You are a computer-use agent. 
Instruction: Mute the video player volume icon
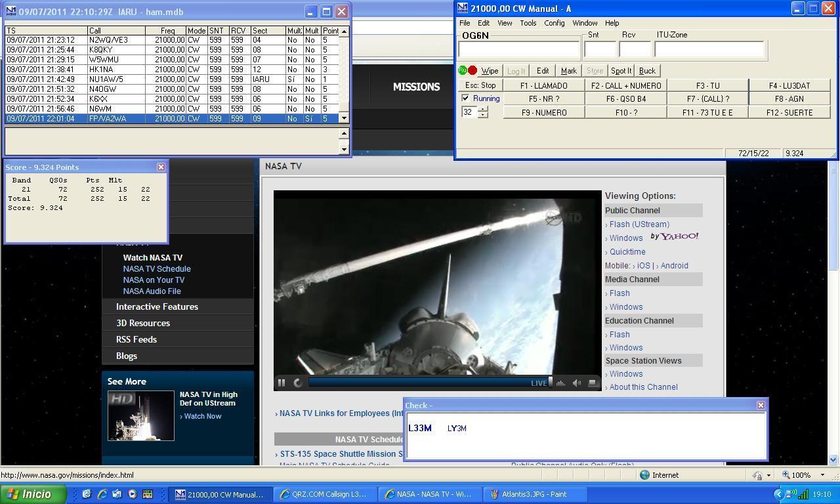pyautogui.click(x=576, y=383)
